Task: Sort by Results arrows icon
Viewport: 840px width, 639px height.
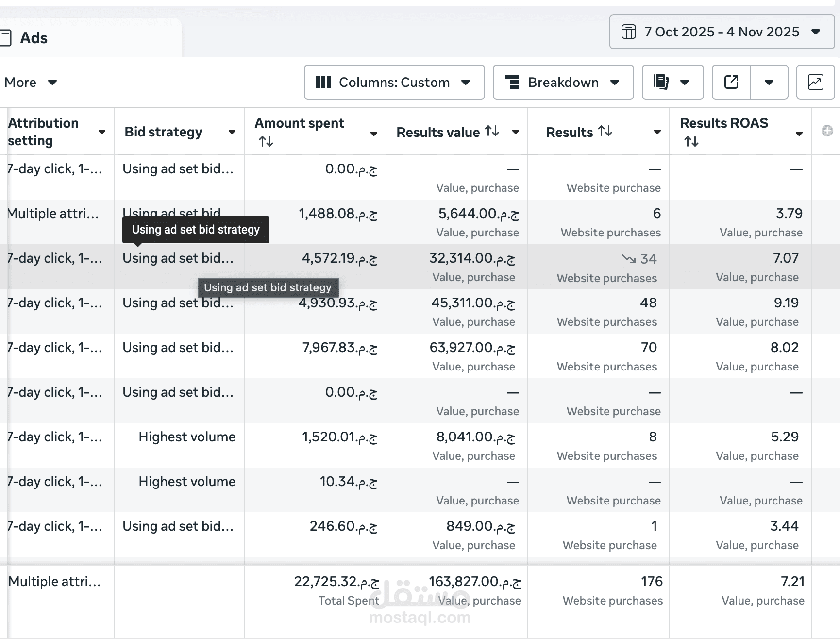Action: (605, 131)
